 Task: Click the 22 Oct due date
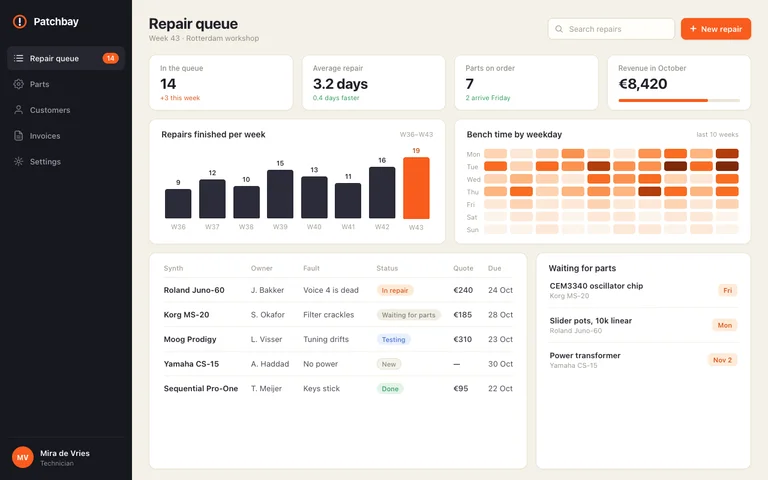click(x=500, y=388)
